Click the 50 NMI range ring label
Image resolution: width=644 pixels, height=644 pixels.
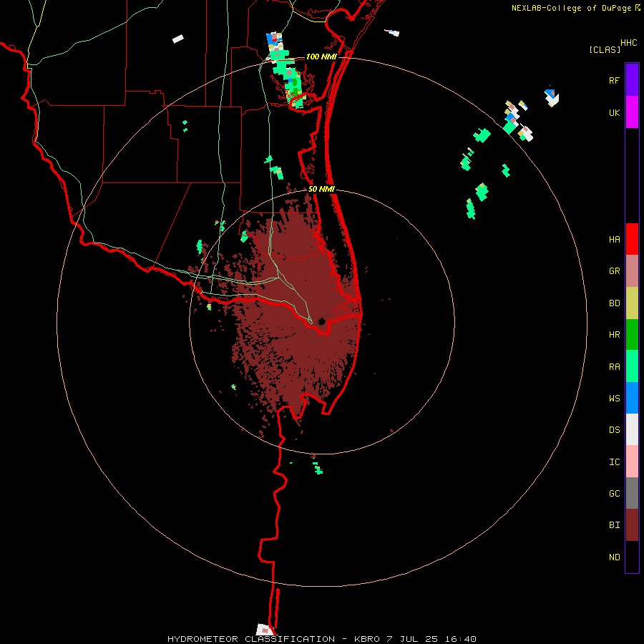(321, 189)
